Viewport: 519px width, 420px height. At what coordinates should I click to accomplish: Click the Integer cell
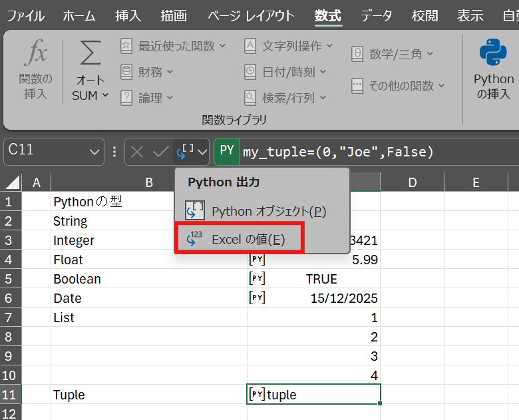149,240
